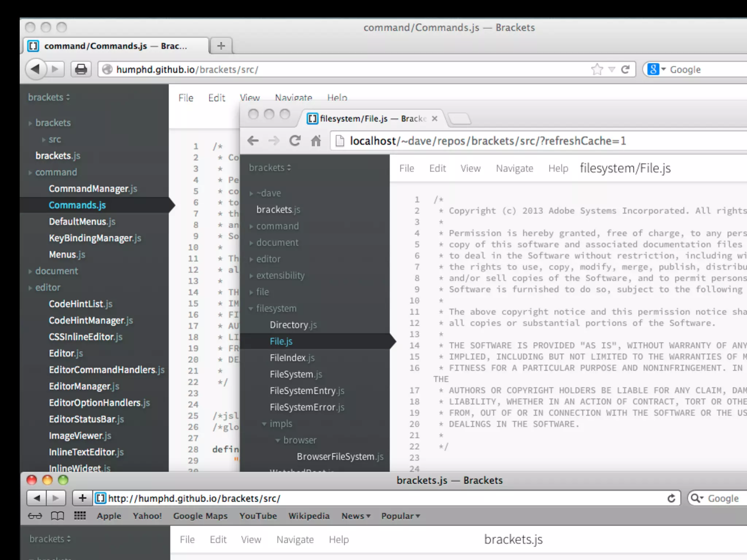The height and width of the screenshot is (560, 747).
Task: Click Chrome home icon
Action: (316, 141)
